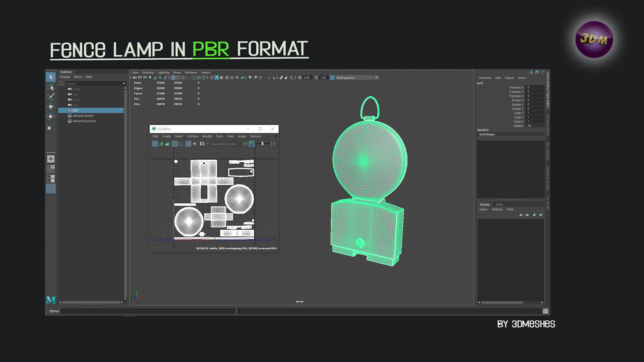Select defaultLightSet in Outliner
Image resolution: width=644 pixels, height=362 pixels.
click(x=83, y=116)
